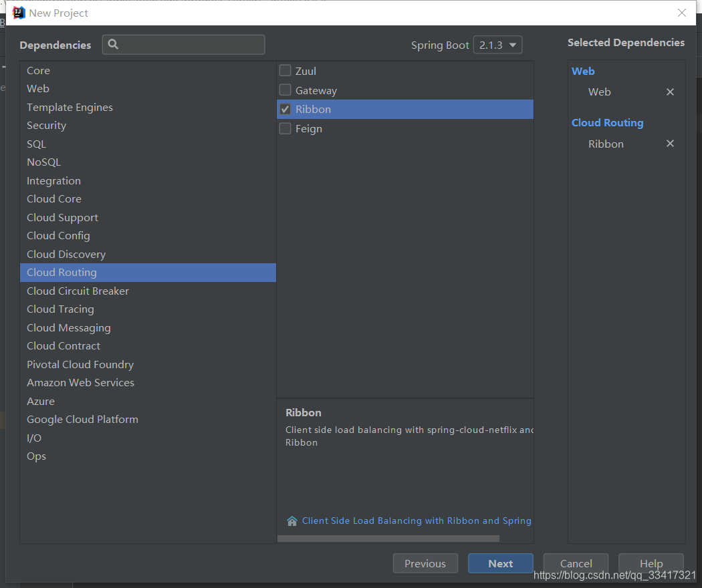Select the Template Engines category
This screenshot has width=702, height=588.
pyautogui.click(x=148, y=108)
